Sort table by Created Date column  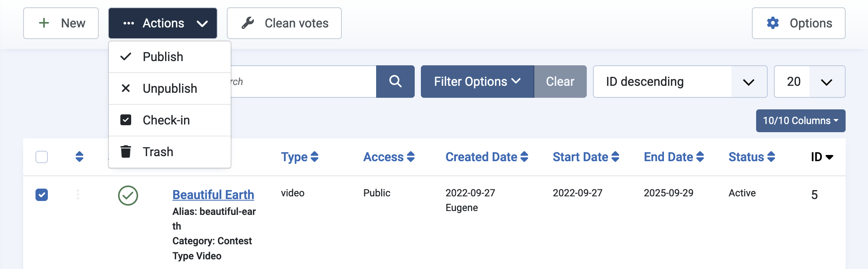pos(487,157)
